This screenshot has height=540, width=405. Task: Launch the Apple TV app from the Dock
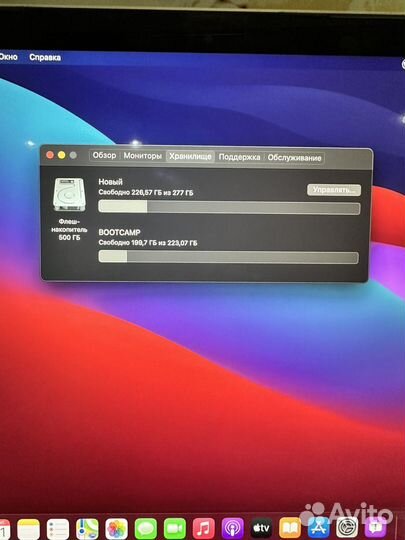coord(261,529)
